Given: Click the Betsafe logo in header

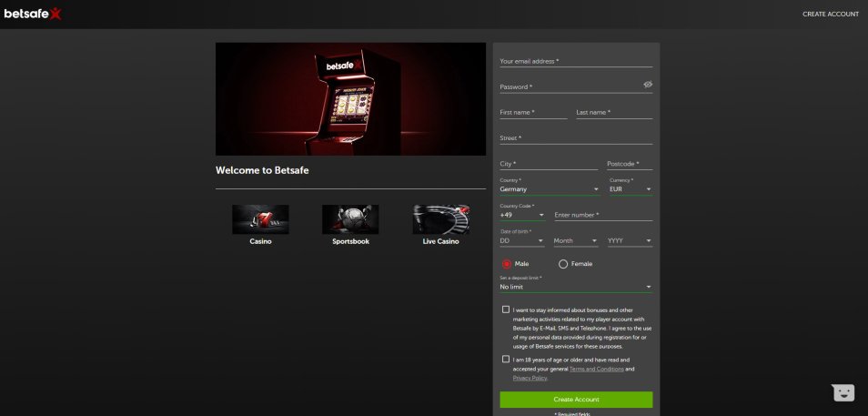Looking at the screenshot, I should click(33, 14).
